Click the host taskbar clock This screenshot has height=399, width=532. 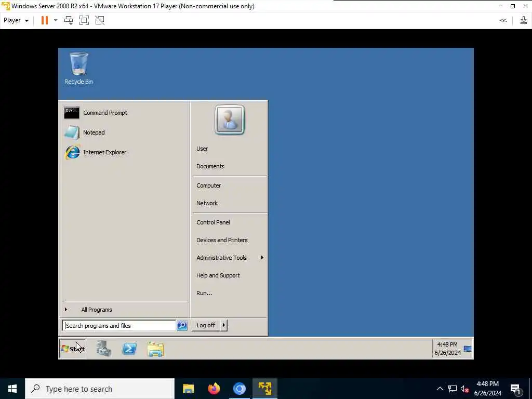pos(487,389)
